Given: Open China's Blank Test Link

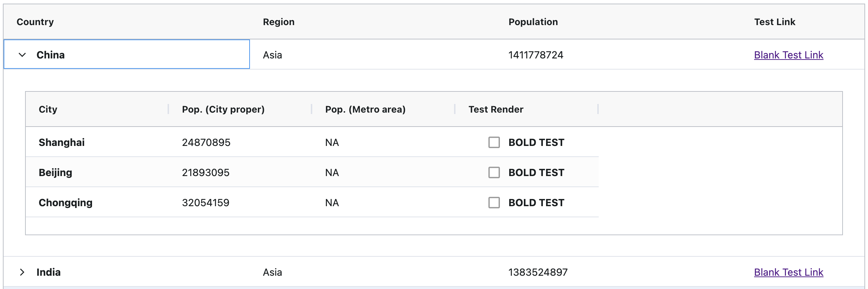Looking at the screenshot, I should (789, 55).
